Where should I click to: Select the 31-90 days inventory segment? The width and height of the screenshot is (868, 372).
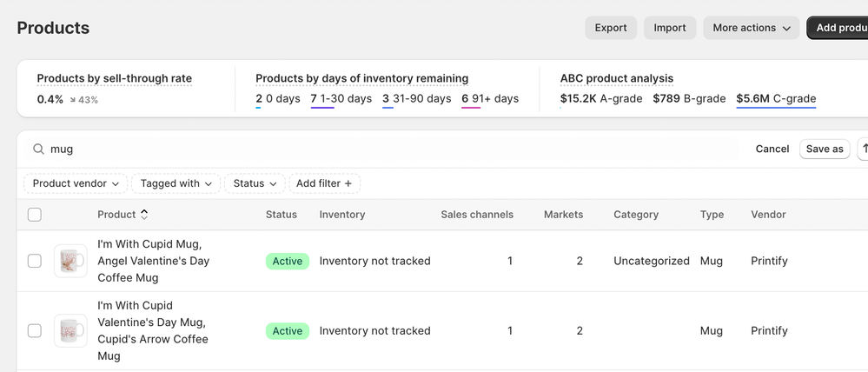coord(417,99)
